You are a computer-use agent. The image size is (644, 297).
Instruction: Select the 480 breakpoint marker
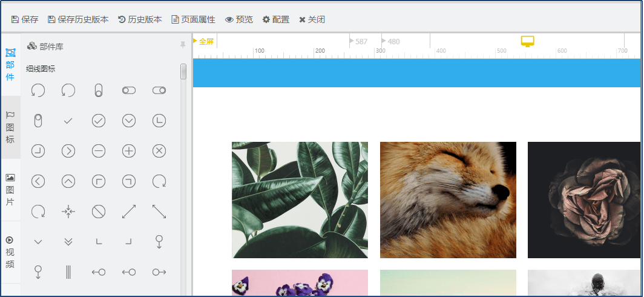[x=390, y=41]
